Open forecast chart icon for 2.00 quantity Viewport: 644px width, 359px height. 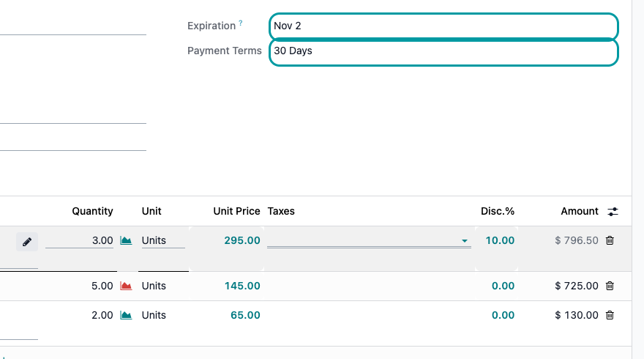pyautogui.click(x=126, y=316)
